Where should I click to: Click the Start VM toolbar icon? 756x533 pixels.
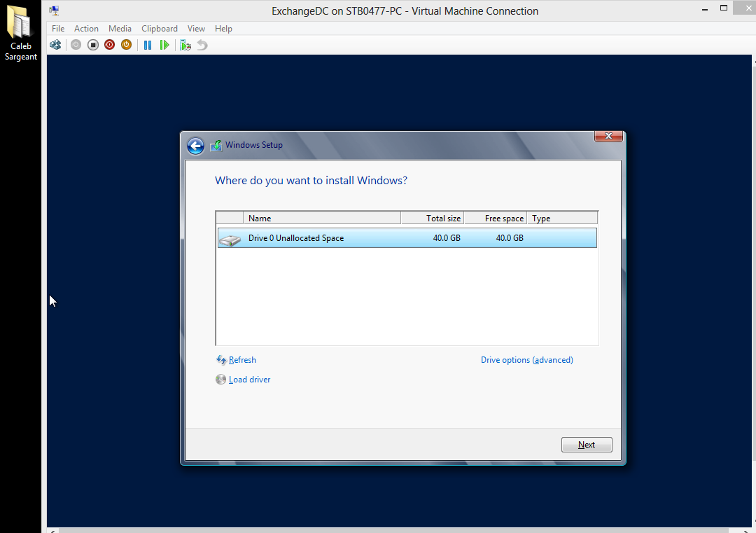tap(76, 45)
